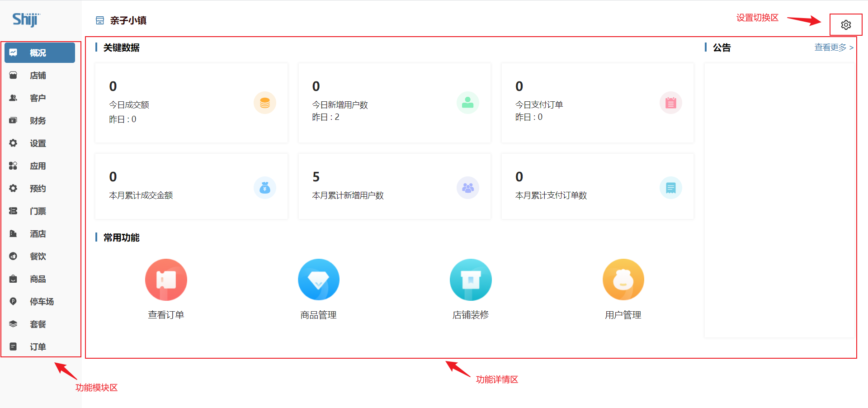This screenshot has width=868, height=408.
Task: Open the 设置 menu item
Action: tap(40, 143)
